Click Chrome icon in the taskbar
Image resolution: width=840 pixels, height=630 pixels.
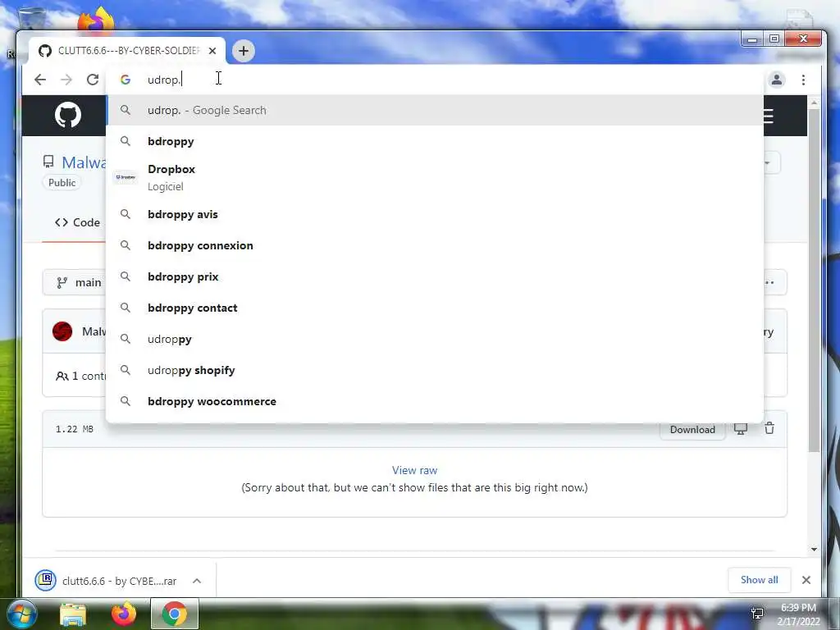point(175,614)
